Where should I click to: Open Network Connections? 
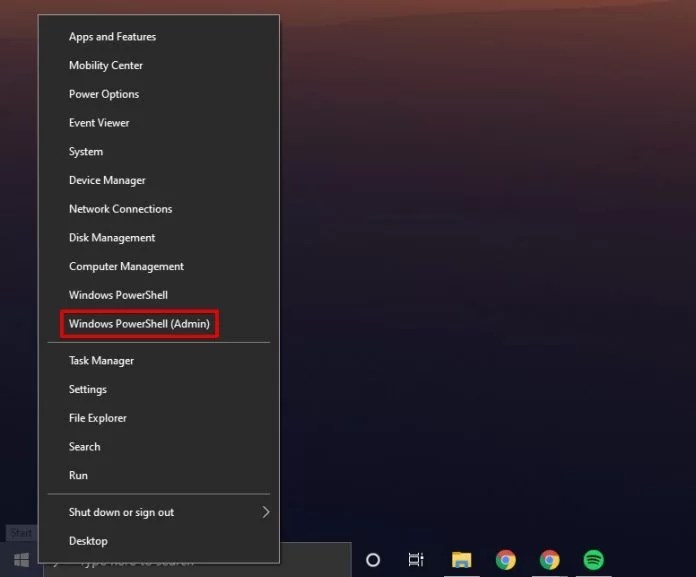pyautogui.click(x=159, y=209)
